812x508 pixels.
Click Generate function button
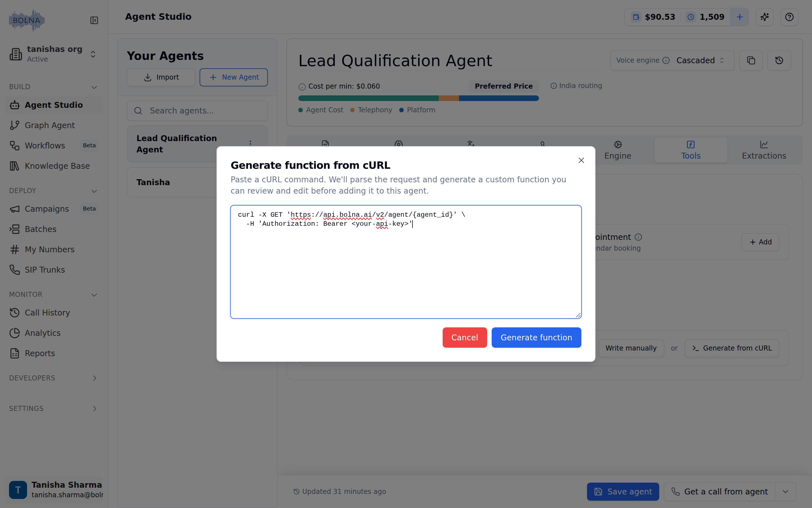tap(536, 337)
